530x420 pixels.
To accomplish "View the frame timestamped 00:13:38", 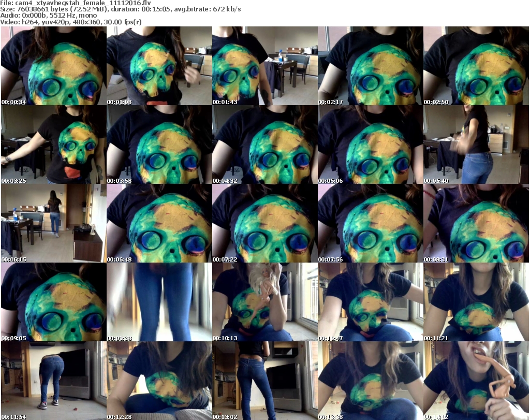I will (x=371, y=381).
